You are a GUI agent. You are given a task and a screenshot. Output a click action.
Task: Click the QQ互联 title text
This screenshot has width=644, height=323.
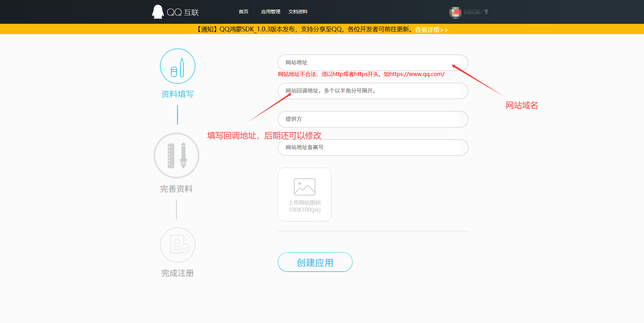pyautogui.click(x=183, y=13)
